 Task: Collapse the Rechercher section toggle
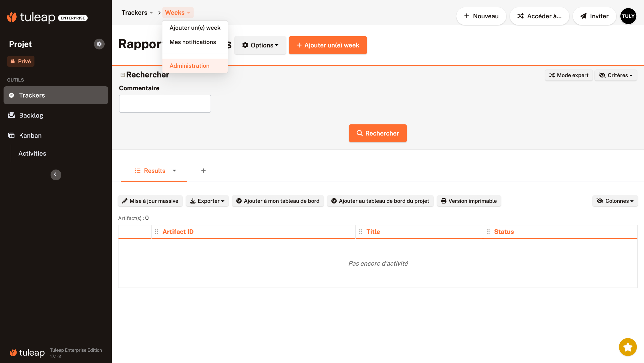(123, 75)
